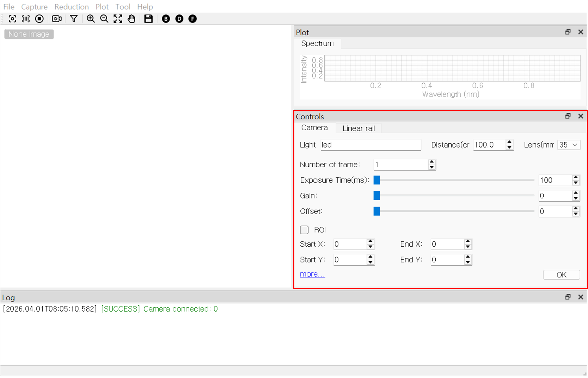
Task: Click the OK button in Controls
Action: point(562,275)
